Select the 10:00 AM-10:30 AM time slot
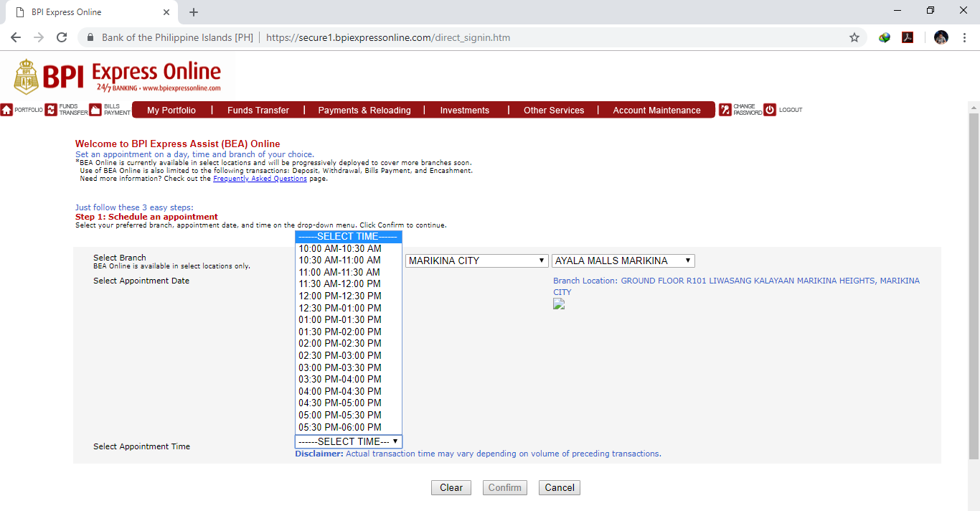Image resolution: width=980 pixels, height=511 pixels. [x=349, y=248]
